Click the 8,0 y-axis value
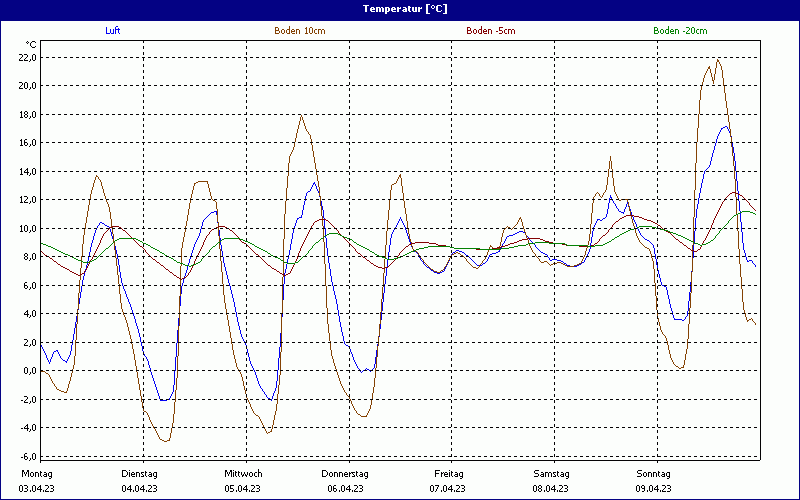This screenshot has width=800, height=500. [x=30, y=257]
